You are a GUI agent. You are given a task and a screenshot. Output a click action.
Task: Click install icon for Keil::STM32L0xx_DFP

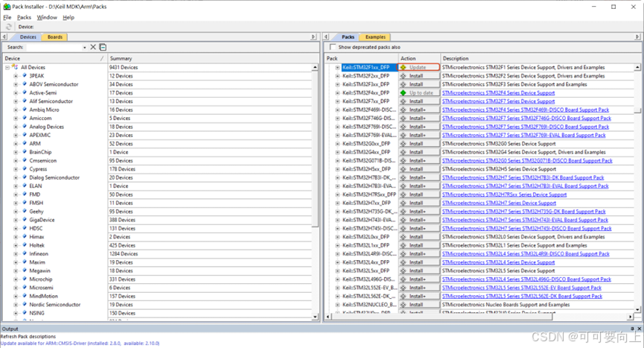point(404,237)
